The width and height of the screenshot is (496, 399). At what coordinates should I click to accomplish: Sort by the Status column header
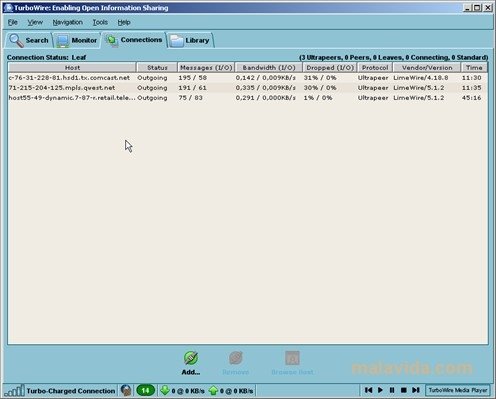[157, 68]
